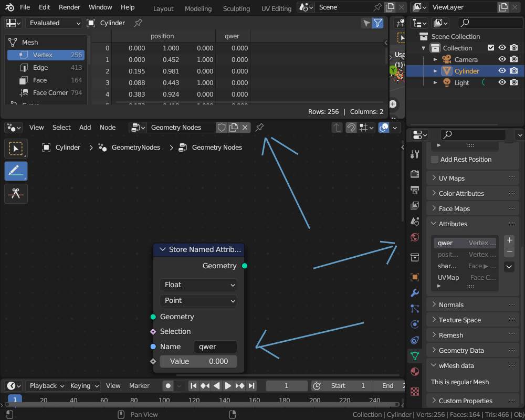Play the animation forward
The image size is (525, 420).
pos(228,386)
